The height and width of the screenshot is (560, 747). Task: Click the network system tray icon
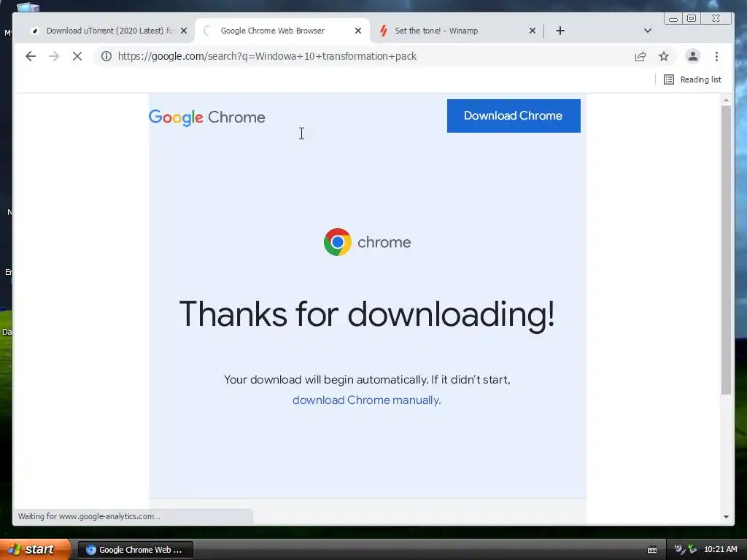point(693,549)
